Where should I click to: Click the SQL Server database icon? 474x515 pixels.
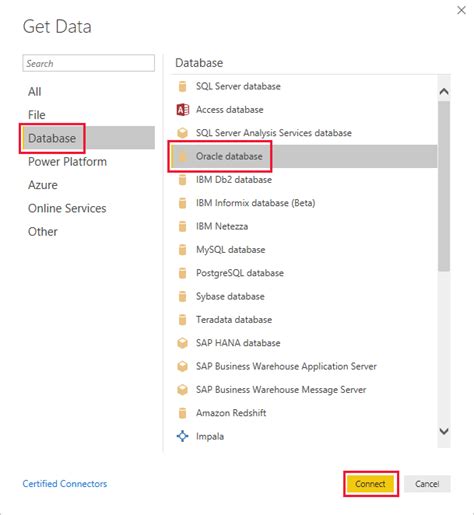182,86
